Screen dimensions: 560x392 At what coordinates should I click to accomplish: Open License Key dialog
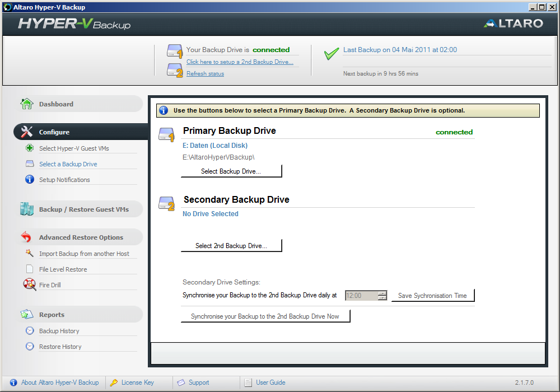[138, 382]
